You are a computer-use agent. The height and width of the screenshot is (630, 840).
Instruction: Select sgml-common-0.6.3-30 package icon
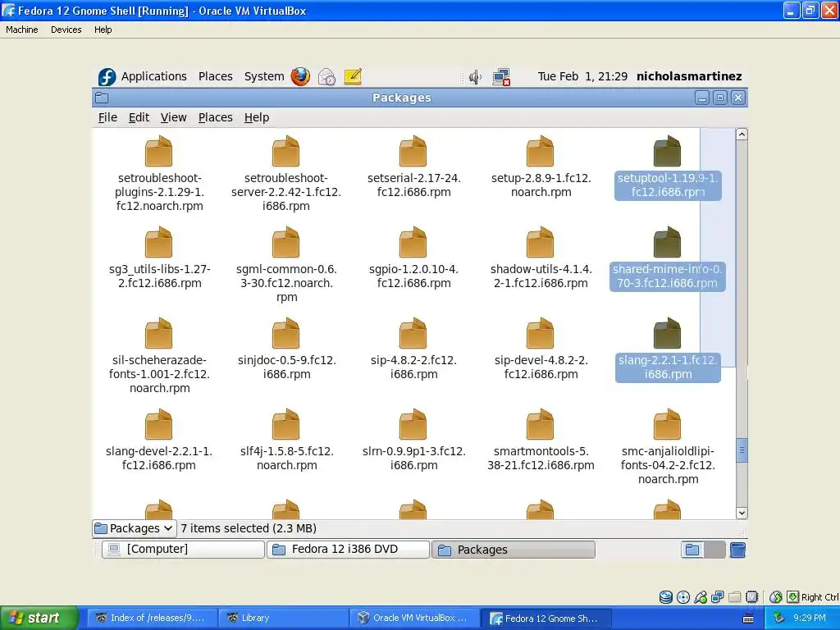286,243
